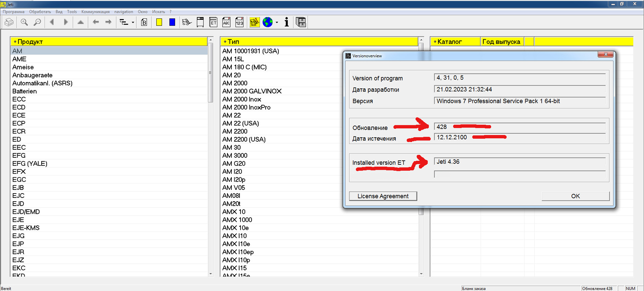644x291 pixels.
Task: Click the zoom in magnifier icon
Action: tap(24, 22)
